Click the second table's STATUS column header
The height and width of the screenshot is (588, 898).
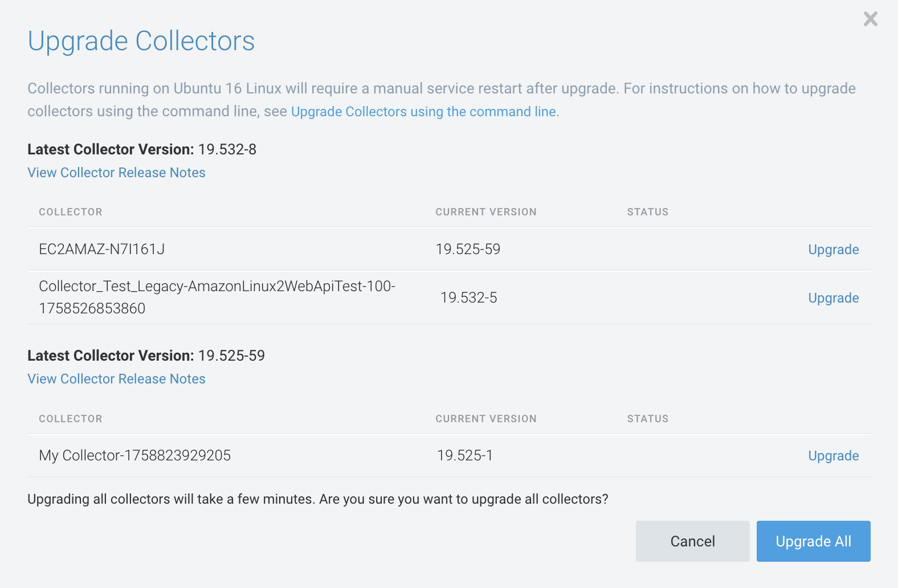point(648,419)
